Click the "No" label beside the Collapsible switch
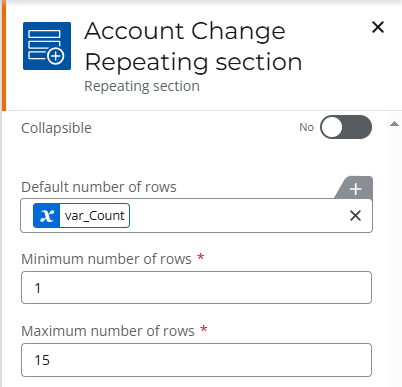 306,127
